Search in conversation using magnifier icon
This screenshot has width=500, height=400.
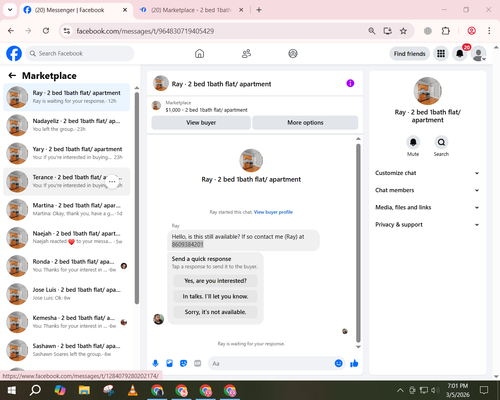pyautogui.click(x=441, y=142)
